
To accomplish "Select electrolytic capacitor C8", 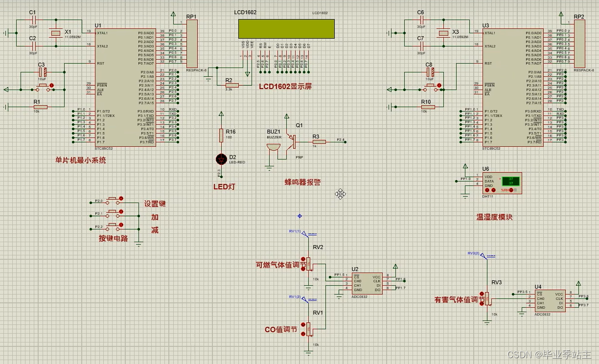I will (430, 72).
